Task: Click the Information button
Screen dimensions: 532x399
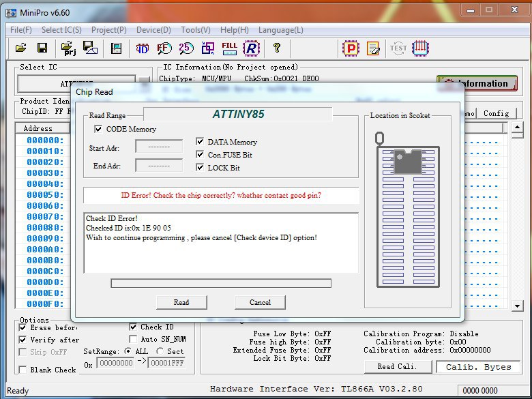Action: pyautogui.click(x=477, y=83)
